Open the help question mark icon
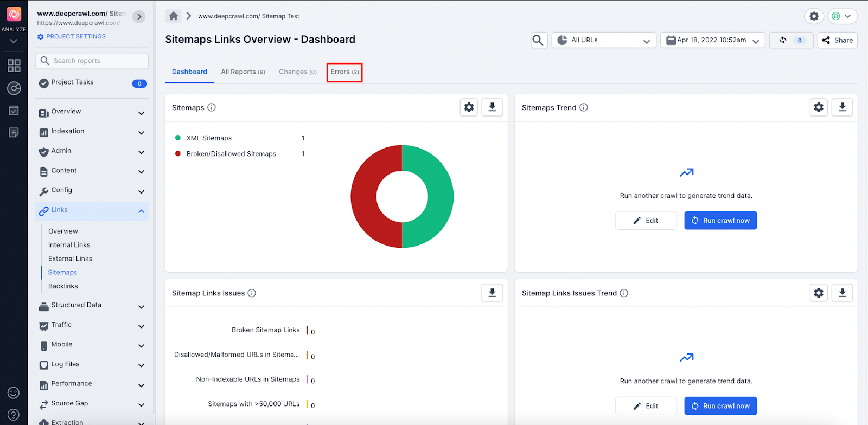868x425 pixels. 14,415
